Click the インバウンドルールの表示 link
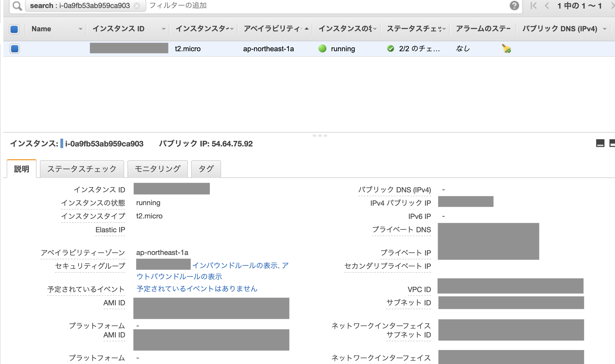This screenshot has width=615, height=364. (235, 265)
